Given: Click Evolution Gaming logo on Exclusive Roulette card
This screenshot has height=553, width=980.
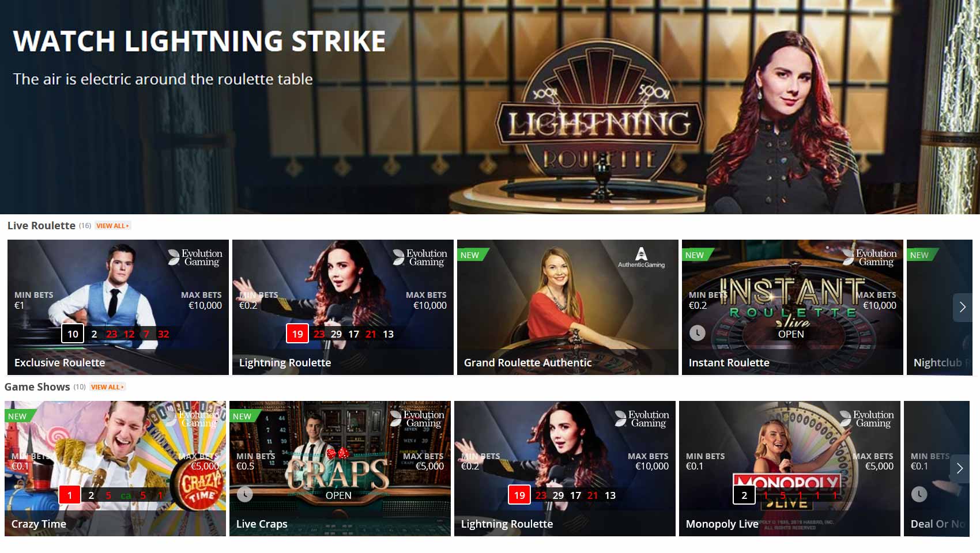Looking at the screenshot, I should coord(195,257).
